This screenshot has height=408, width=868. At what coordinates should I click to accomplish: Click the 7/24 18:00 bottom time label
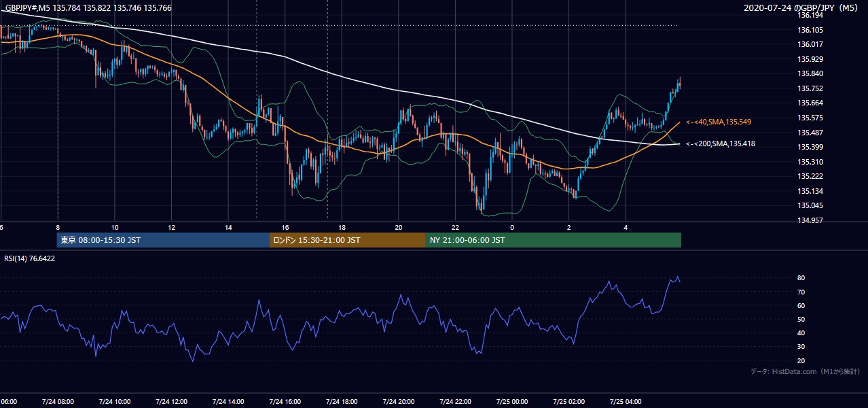click(342, 401)
